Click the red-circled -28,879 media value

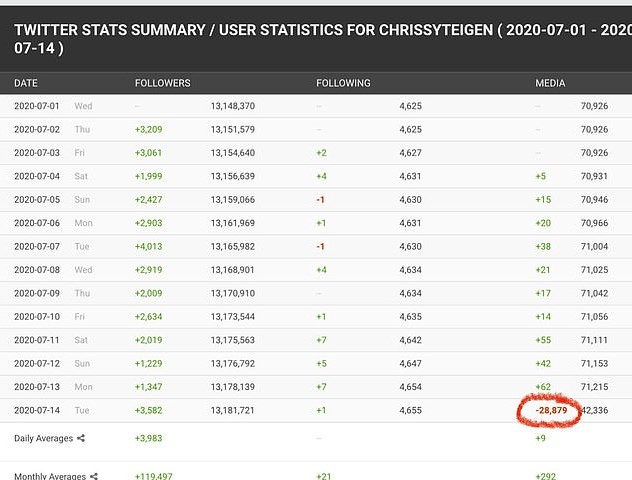tap(552, 410)
